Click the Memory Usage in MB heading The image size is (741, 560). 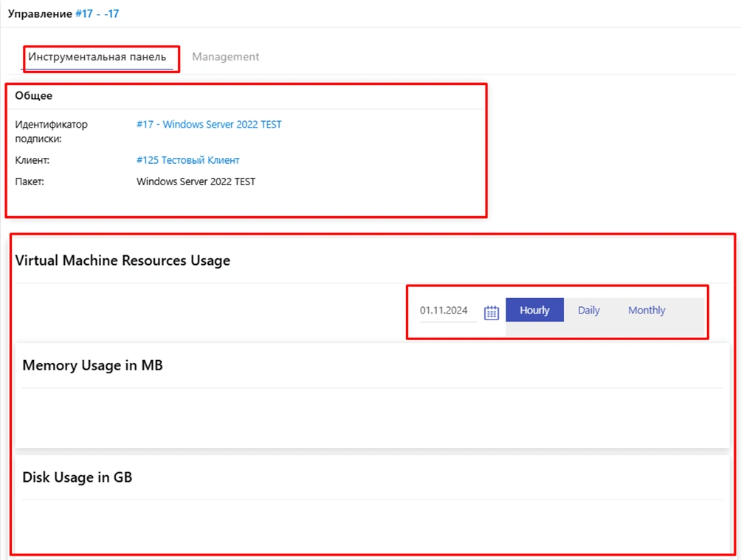[92, 365]
